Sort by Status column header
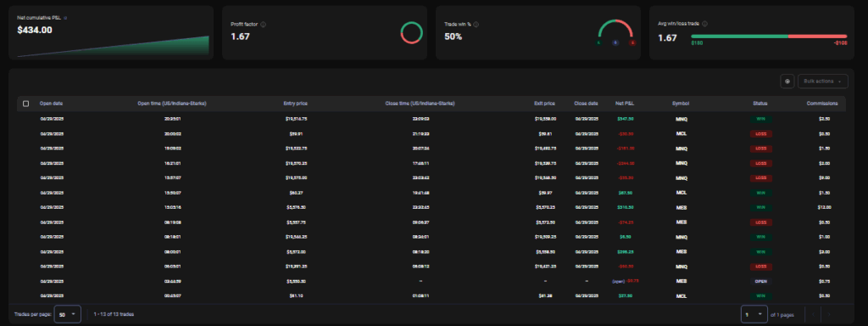This screenshot has width=868, height=326. coord(760,104)
